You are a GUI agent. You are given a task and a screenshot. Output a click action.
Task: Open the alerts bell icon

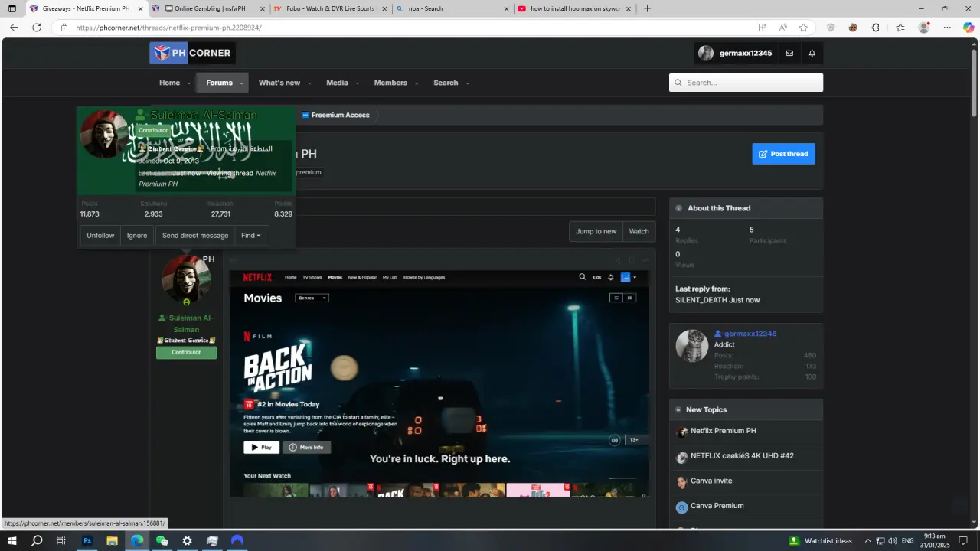coord(812,54)
